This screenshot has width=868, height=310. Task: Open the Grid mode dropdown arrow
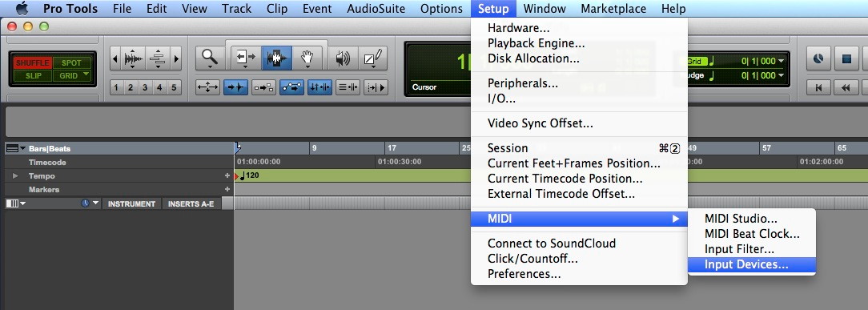click(x=86, y=74)
